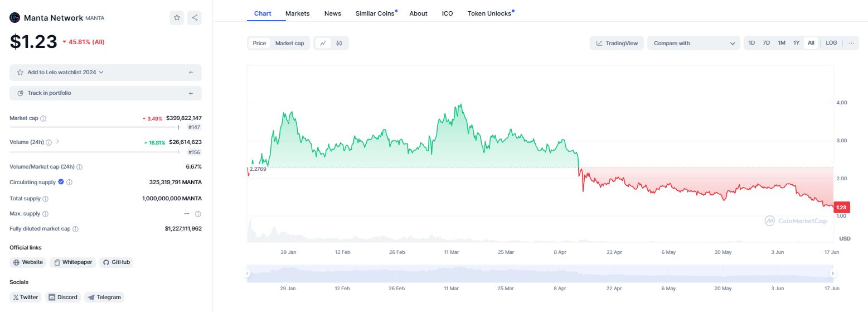This screenshot has width=868, height=312.
Task: Open the three-dot chart options menu
Action: click(x=851, y=43)
